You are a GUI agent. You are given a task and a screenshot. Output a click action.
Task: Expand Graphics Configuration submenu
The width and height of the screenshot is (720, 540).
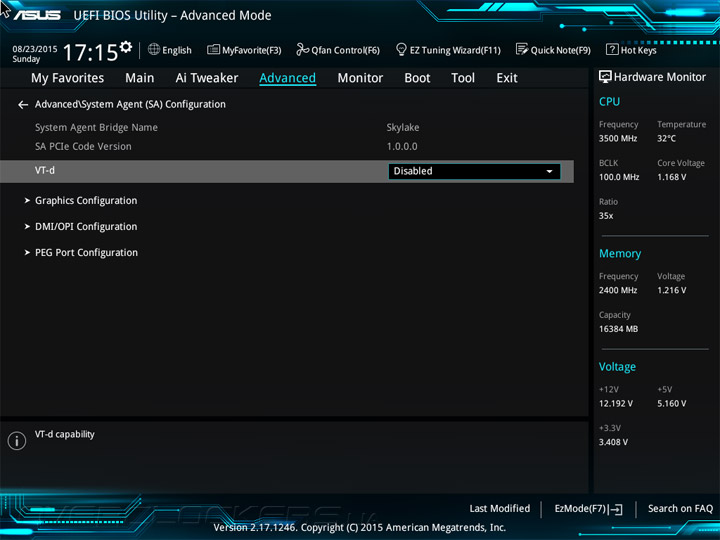pos(86,201)
